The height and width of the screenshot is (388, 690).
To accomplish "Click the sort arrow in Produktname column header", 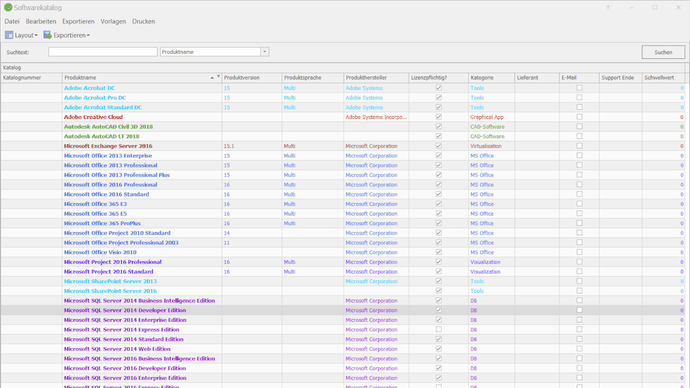I will point(212,78).
